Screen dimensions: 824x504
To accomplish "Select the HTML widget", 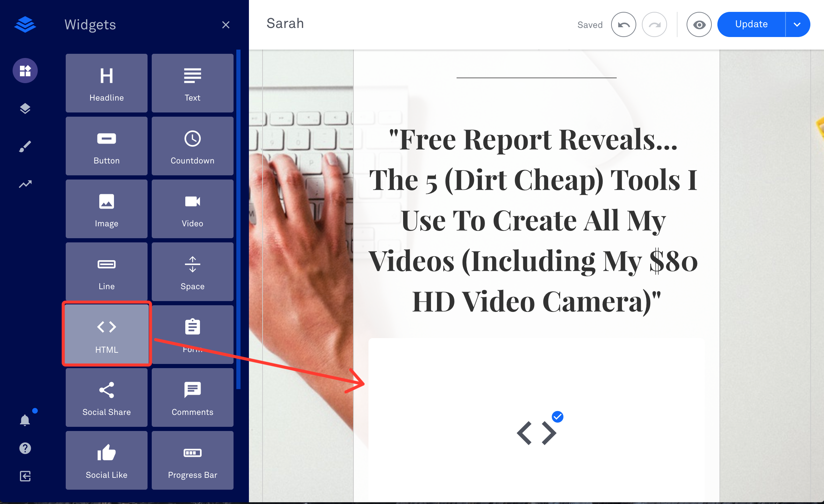I will (107, 334).
